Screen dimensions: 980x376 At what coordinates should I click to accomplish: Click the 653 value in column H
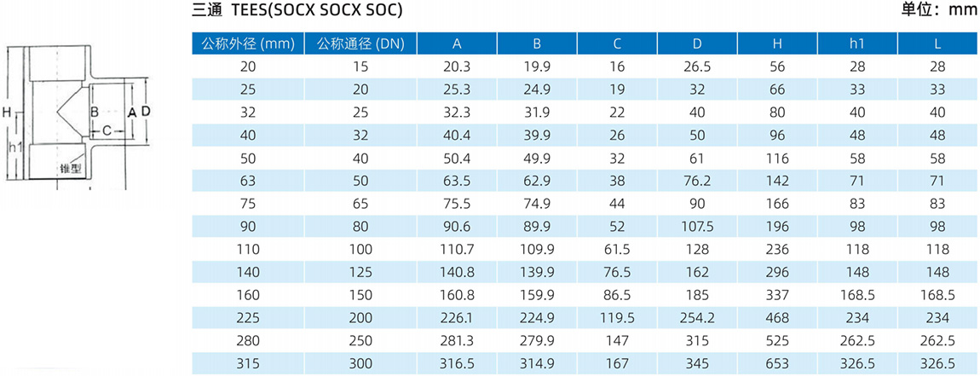[x=777, y=364]
